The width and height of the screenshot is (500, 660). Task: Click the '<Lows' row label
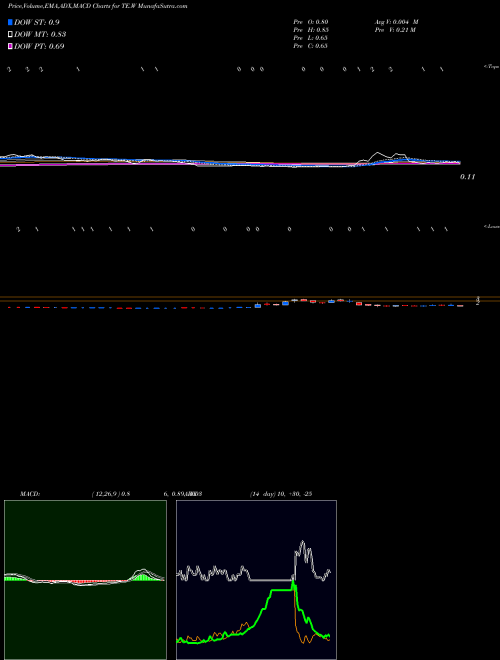pyautogui.click(x=492, y=226)
